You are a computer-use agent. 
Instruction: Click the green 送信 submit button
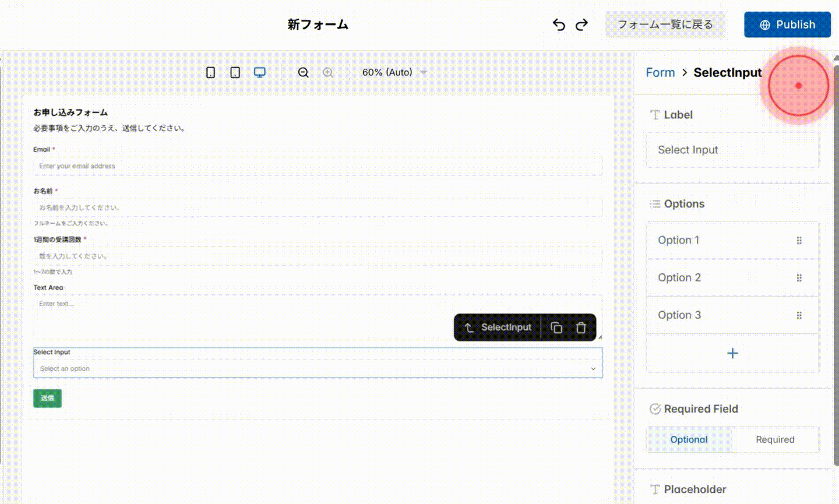(x=47, y=398)
